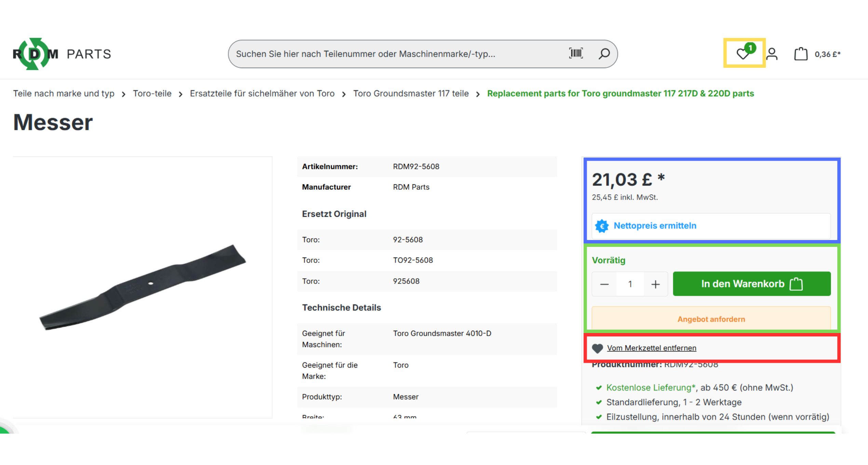Open breadcrumb Ersatzteile für sichelmäher von Toro
Image resolution: width=868 pixels, height=465 pixels.
click(262, 93)
